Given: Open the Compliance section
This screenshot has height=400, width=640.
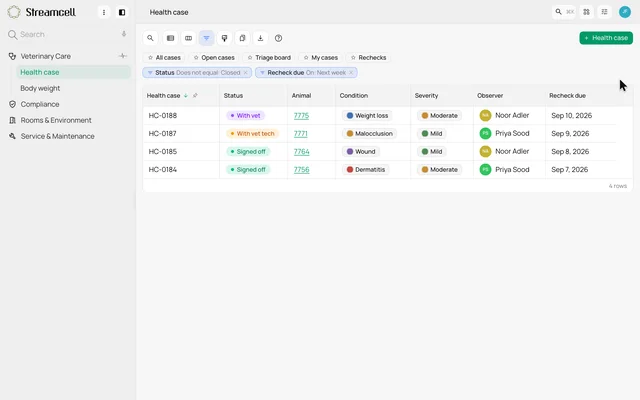Looking at the screenshot, I should click(x=40, y=104).
